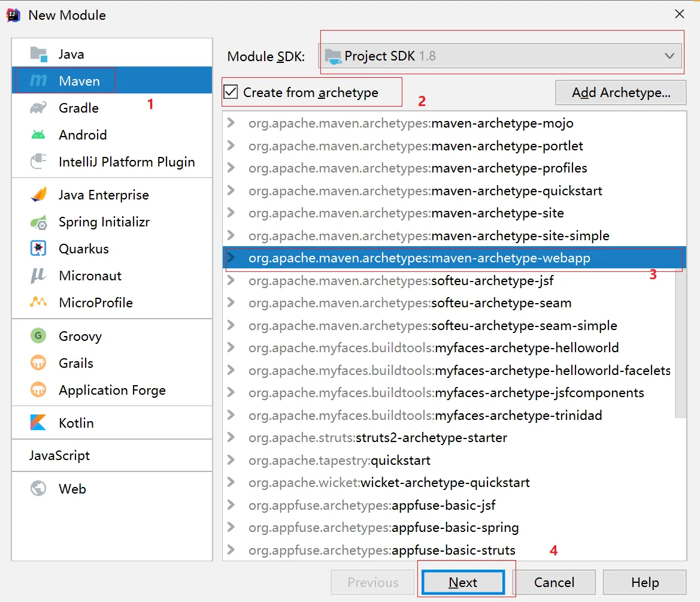Click the Next button

coord(463,583)
